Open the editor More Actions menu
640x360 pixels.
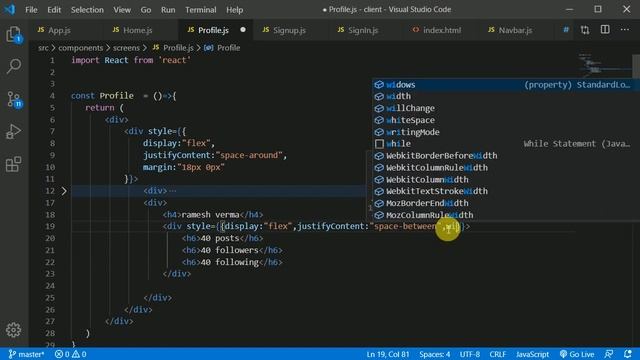click(624, 30)
